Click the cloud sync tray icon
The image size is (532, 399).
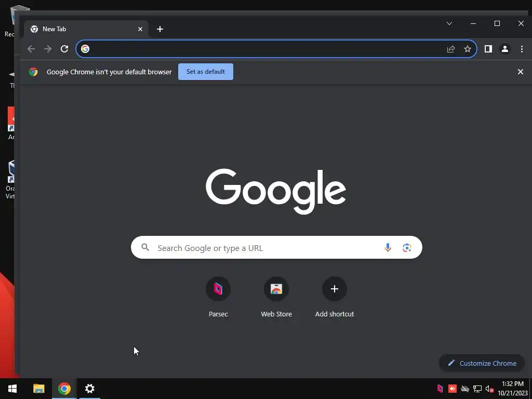465,389
